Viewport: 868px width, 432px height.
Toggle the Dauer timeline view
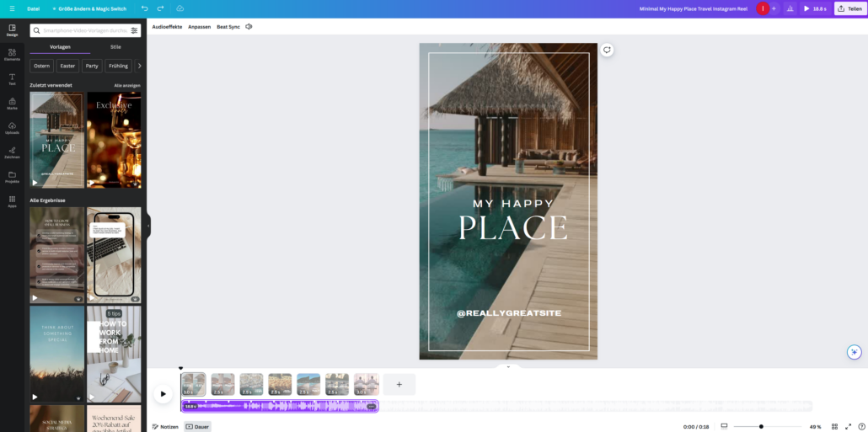point(198,427)
